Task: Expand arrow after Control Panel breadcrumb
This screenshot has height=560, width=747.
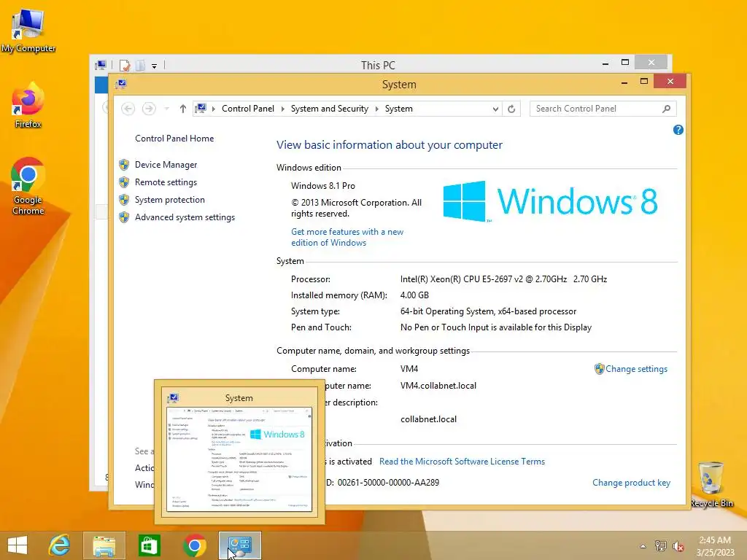Action: [x=282, y=109]
